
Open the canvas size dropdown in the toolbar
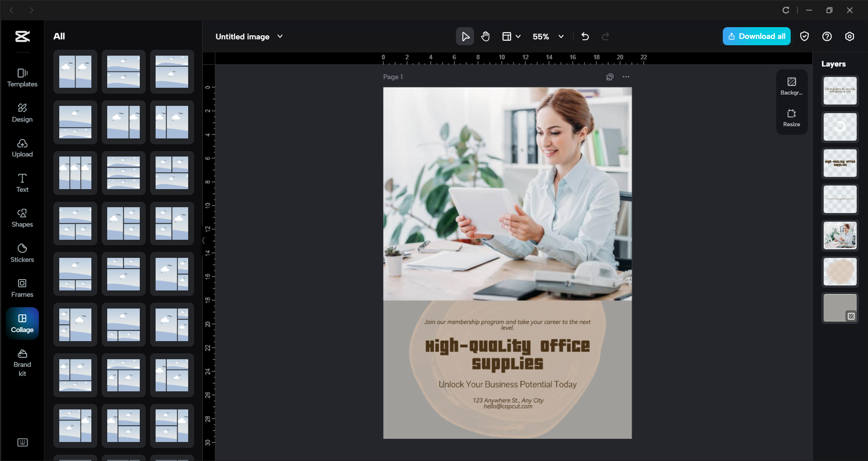coord(511,36)
